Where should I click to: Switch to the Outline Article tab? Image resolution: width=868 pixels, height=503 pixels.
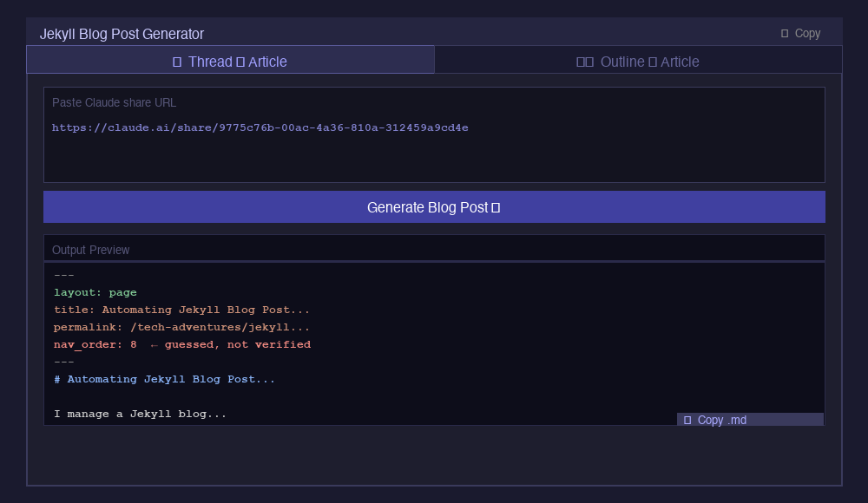point(638,61)
